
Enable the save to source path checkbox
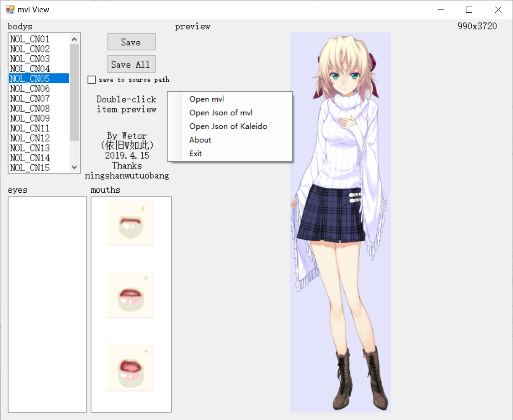(92, 80)
